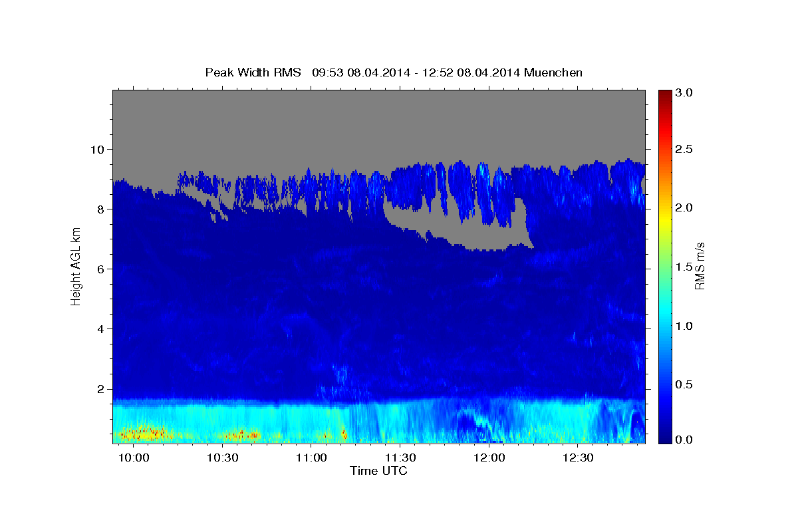Click the 12:30 time axis label

click(x=578, y=458)
